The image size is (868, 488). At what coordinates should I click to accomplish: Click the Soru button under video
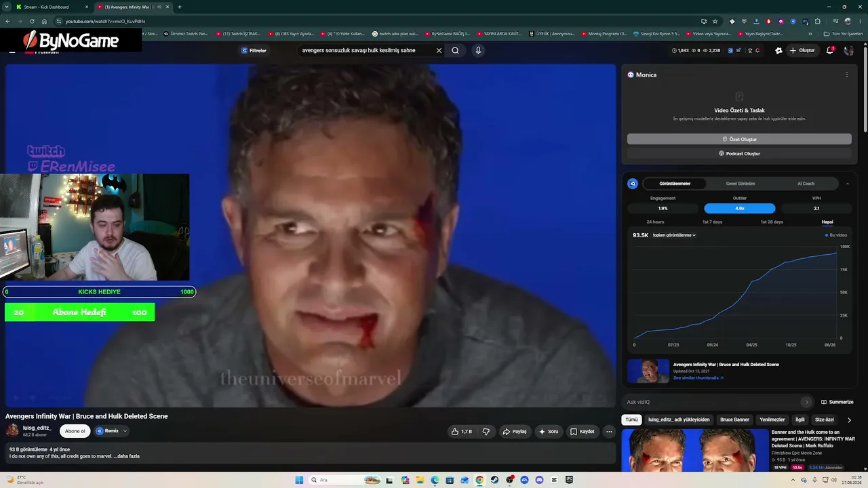pyautogui.click(x=549, y=431)
